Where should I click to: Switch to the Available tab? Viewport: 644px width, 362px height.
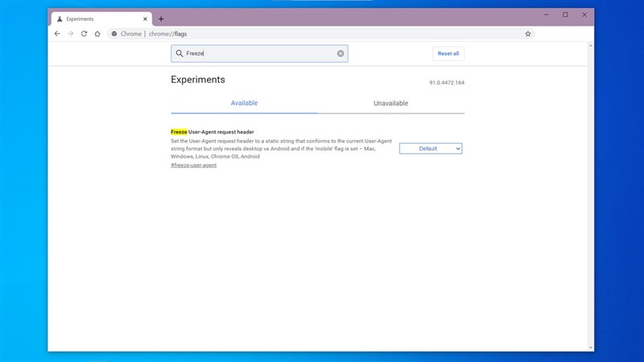pos(244,103)
